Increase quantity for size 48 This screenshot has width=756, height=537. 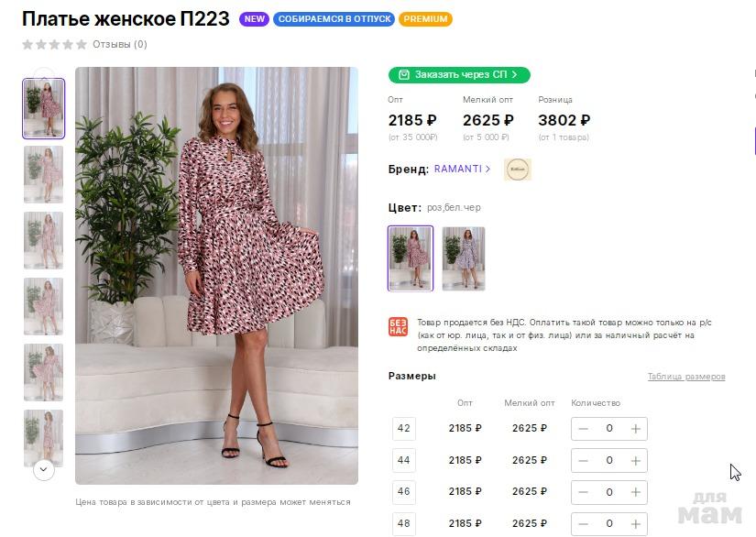(635, 523)
